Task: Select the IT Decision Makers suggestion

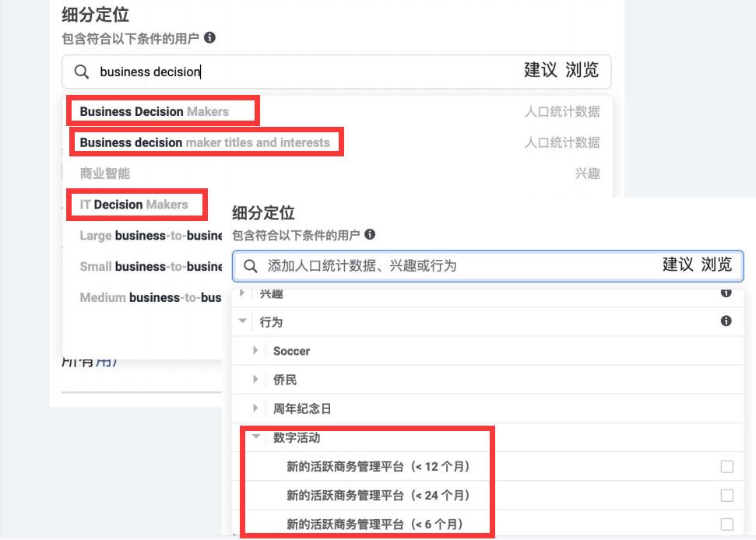Action: 136,205
